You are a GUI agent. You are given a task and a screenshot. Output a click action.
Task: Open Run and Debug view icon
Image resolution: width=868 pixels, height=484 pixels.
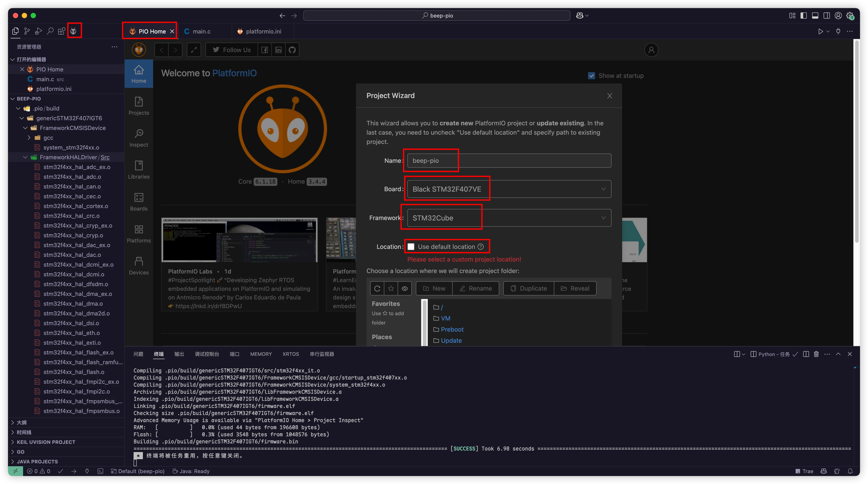[x=38, y=31]
